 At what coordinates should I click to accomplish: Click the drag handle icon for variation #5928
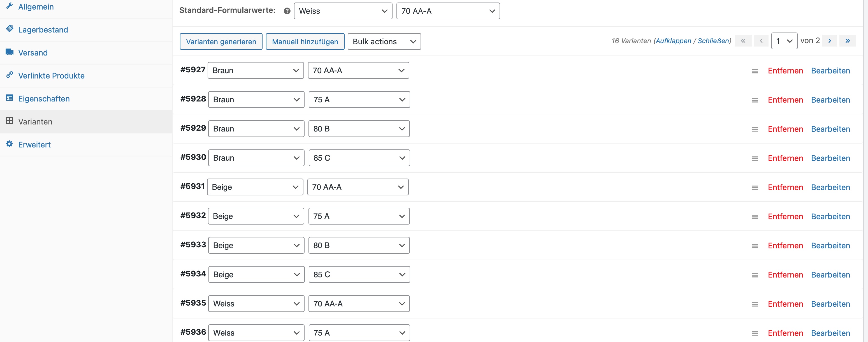(x=755, y=100)
